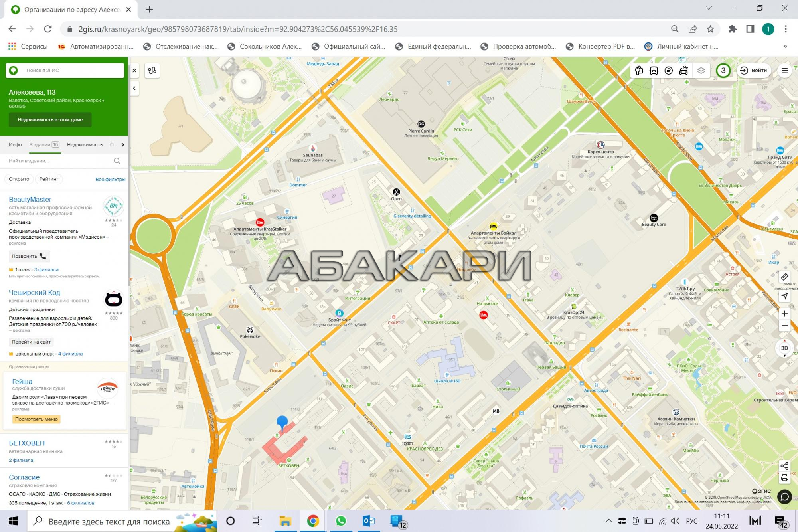Open Outlook from taskbar

click(x=369, y=521)
